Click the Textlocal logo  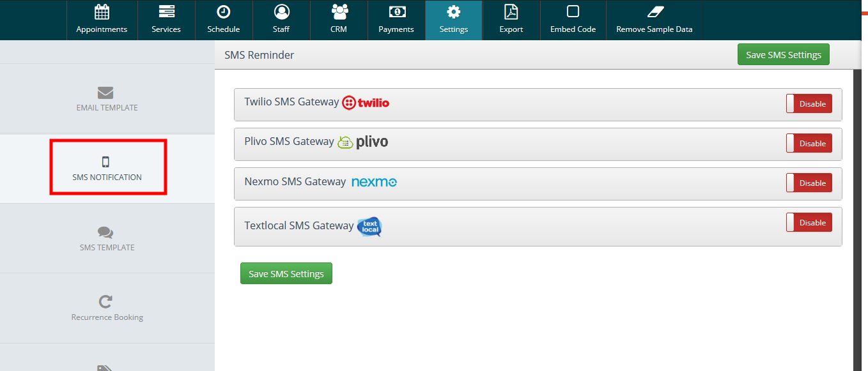(x=369, y=226)
